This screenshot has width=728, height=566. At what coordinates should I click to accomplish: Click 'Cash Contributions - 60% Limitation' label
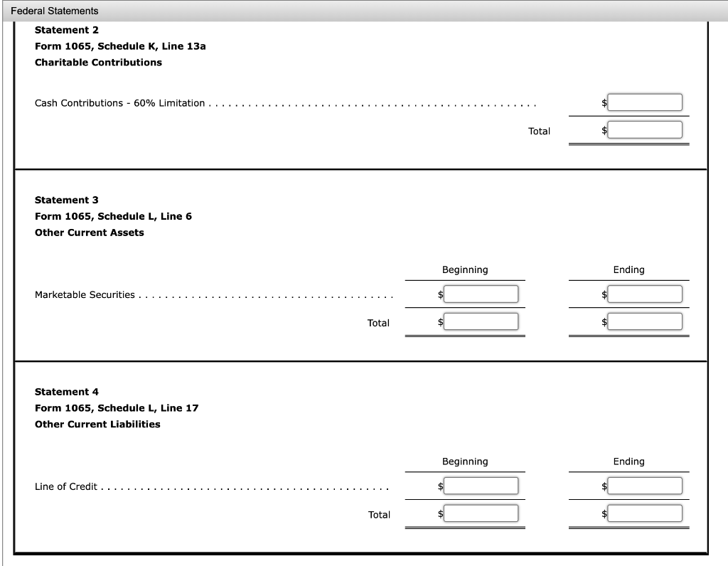tap(119, 103)
